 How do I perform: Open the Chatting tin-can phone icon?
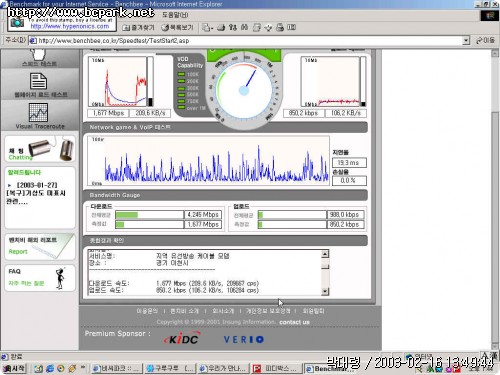51,149
